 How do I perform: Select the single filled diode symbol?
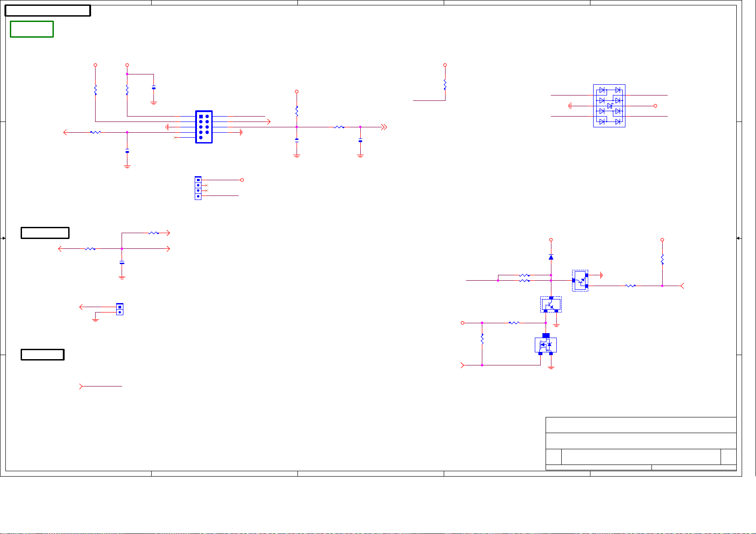tap(551, 257)
